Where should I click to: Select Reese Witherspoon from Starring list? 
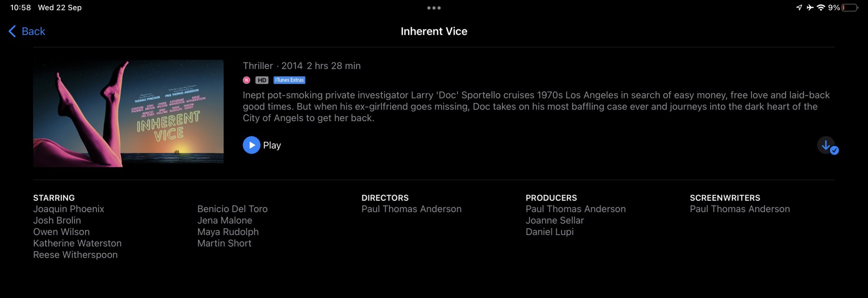[x=76, y=255]
